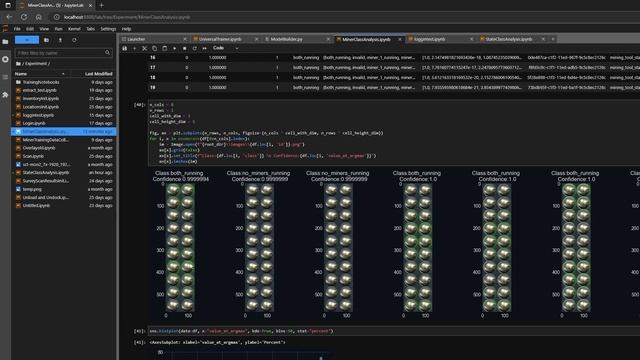Viewport: 640px width, 360px height.
Task: Open Running Terminals and Kernels sidebar
Action: 5,59
